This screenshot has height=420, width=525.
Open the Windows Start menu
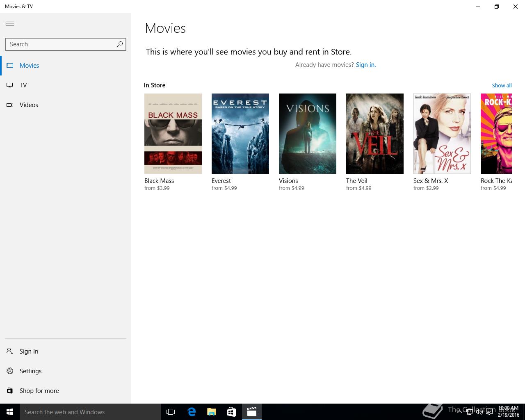pyautogui.click(x=10, y=412)
